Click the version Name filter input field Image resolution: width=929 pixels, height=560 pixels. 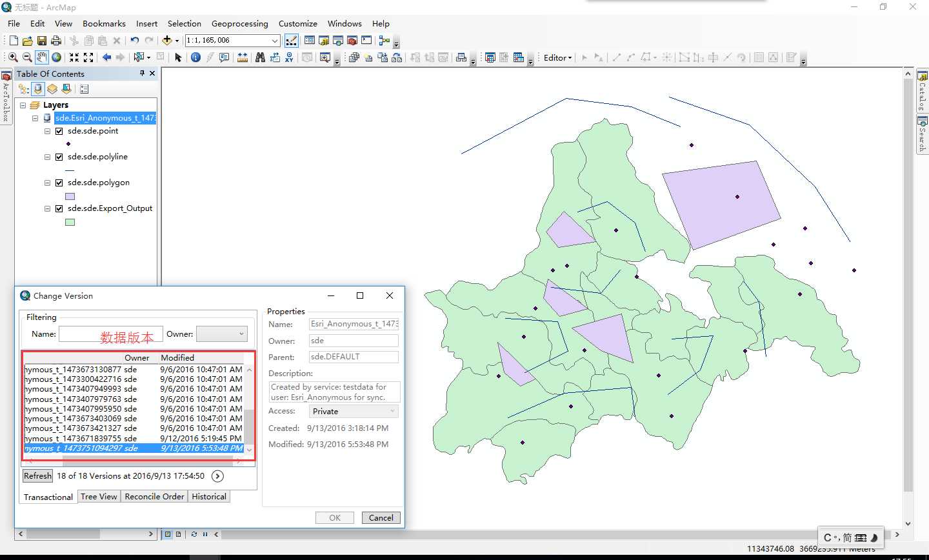point(111,334)
